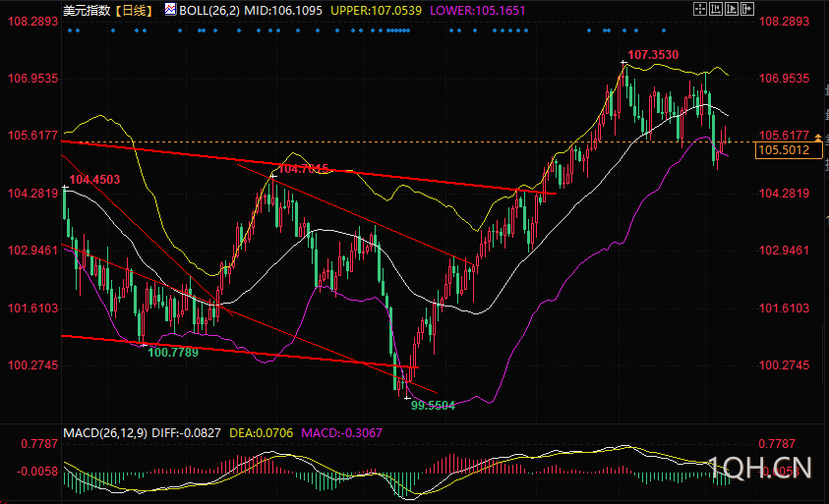Select the 日线 period label
829x504 pixels.
click(135, 11)
